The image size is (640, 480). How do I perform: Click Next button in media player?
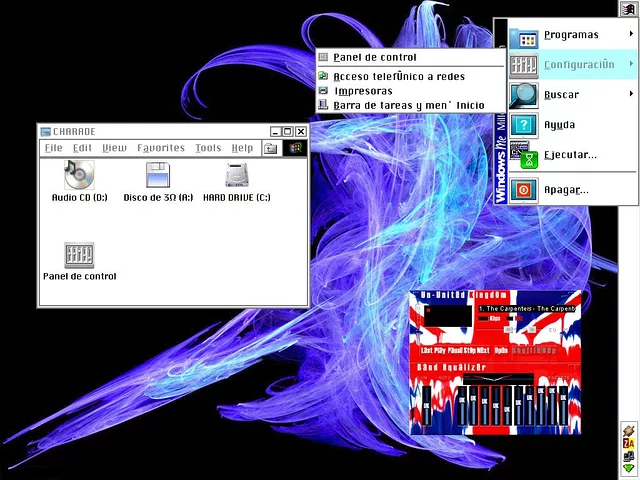pyautogui.click(x=483, y=351)
